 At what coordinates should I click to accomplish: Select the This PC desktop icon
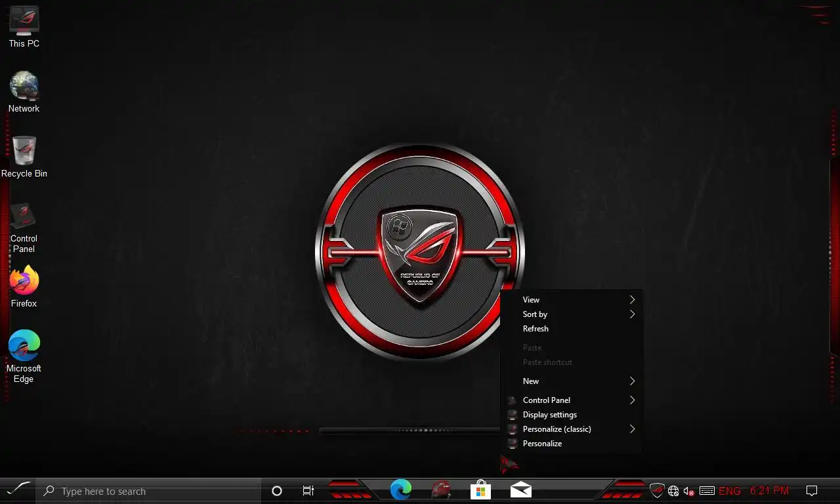[x=24, y=28]
